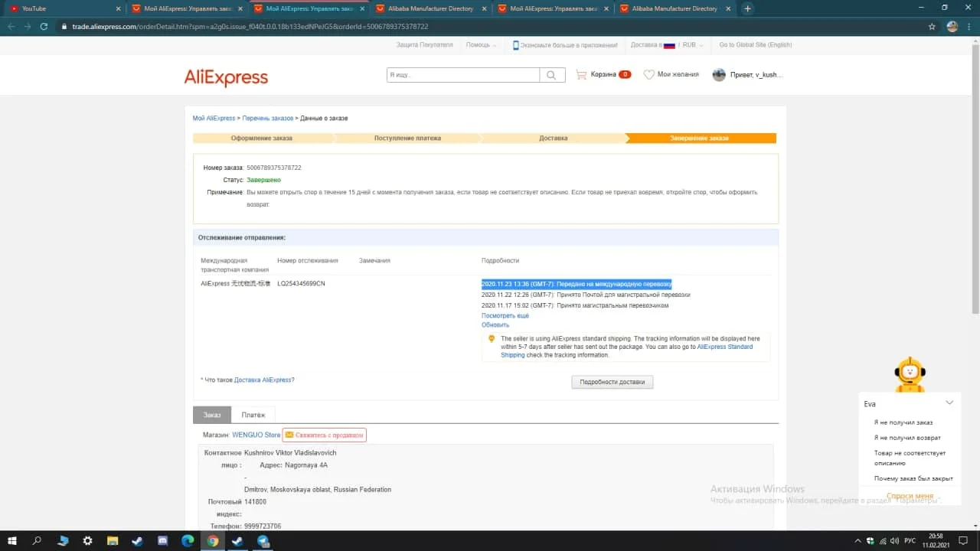Viewport: 980px width, 551px height.
Task: Open the Windows Start menu
Action: (13, 540)
